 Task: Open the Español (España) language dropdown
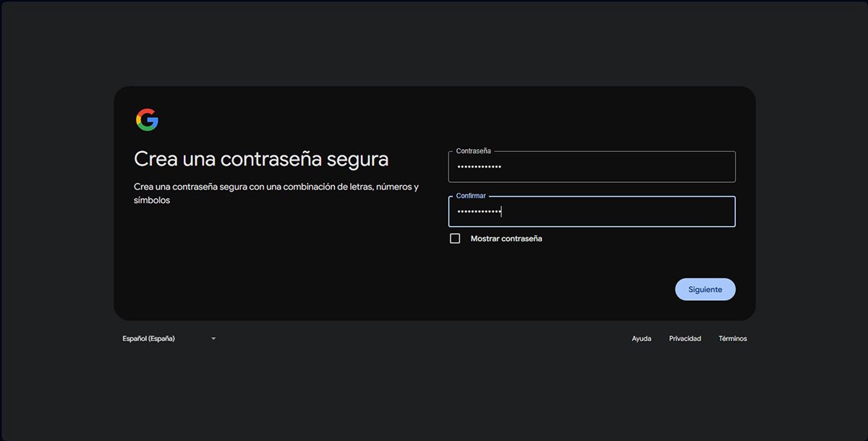tap(166, 338)
